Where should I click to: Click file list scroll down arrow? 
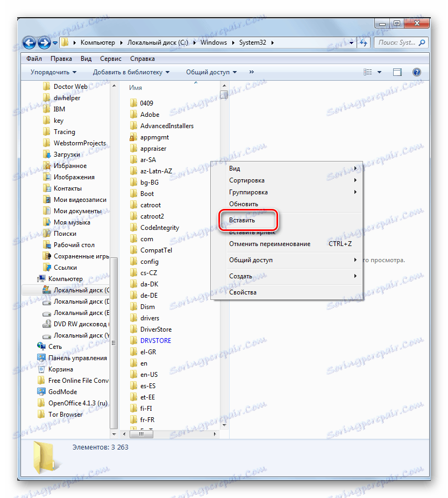[224, 425]
